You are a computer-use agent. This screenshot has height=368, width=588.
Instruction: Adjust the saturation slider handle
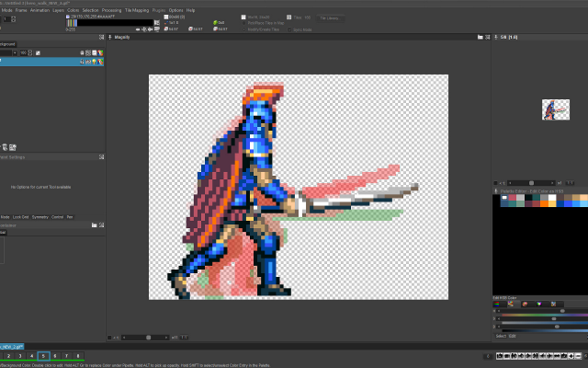(x=554, y=319)
